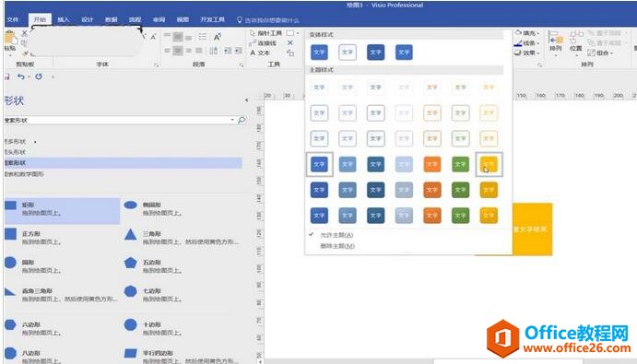The width and height of the screenshot is (637, 364).
Task: Click the Search shapes (搜索形状) input field
Action: [x=118, y=120]
